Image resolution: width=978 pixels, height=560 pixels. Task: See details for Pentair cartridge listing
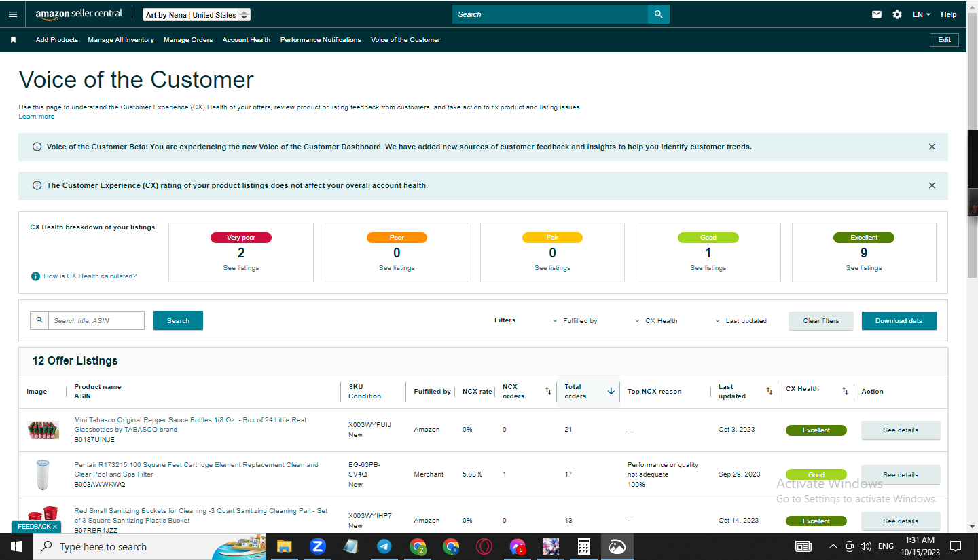point(901,475)
